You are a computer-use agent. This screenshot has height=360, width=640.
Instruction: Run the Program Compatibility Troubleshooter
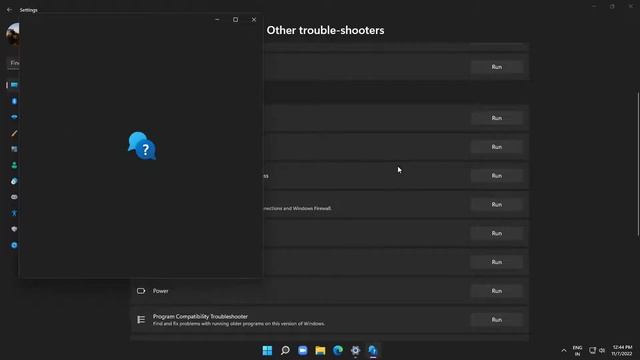coord(496,320)
